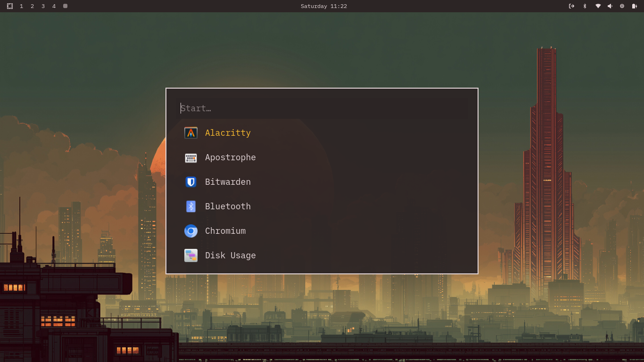The image size is (644, 362).
Task: Click the battery charging indicator
Action: tap(634, 6)
